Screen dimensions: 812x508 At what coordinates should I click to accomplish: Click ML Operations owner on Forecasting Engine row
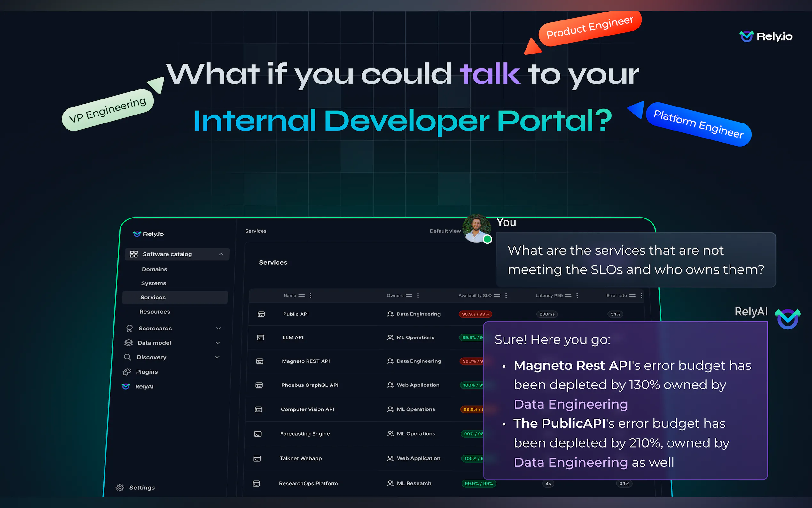pyautogui.click(x=416, y=434)
